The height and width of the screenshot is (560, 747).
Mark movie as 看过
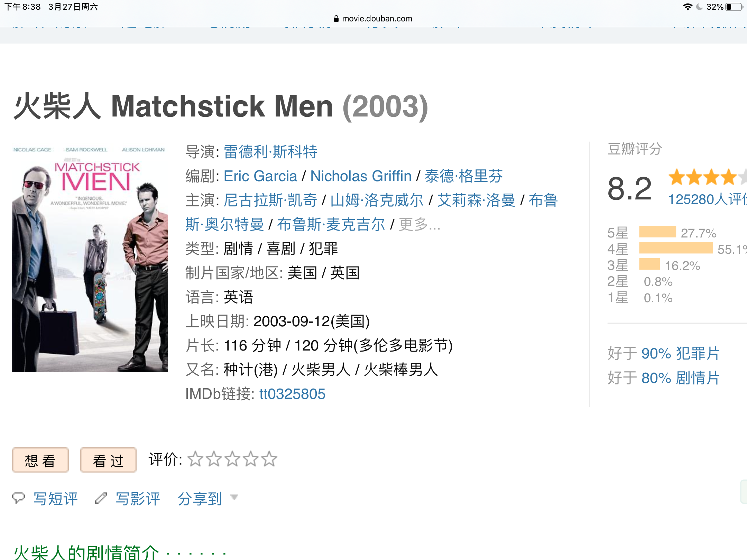coord(108,460)
